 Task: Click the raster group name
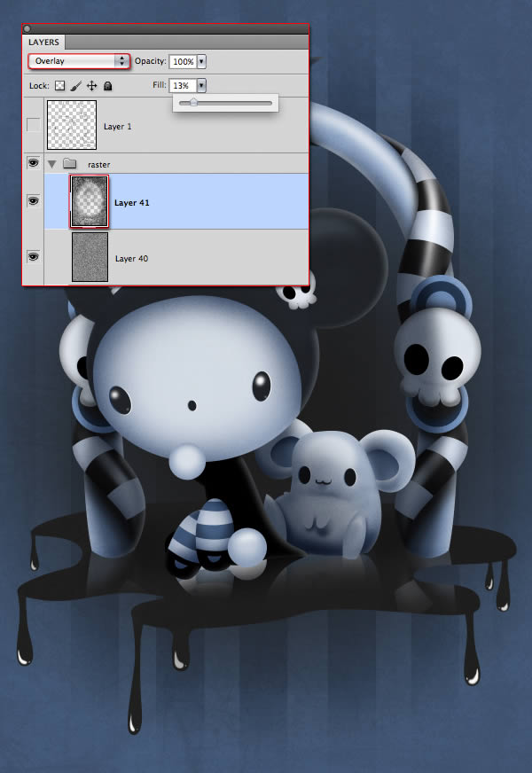[98, 165]
